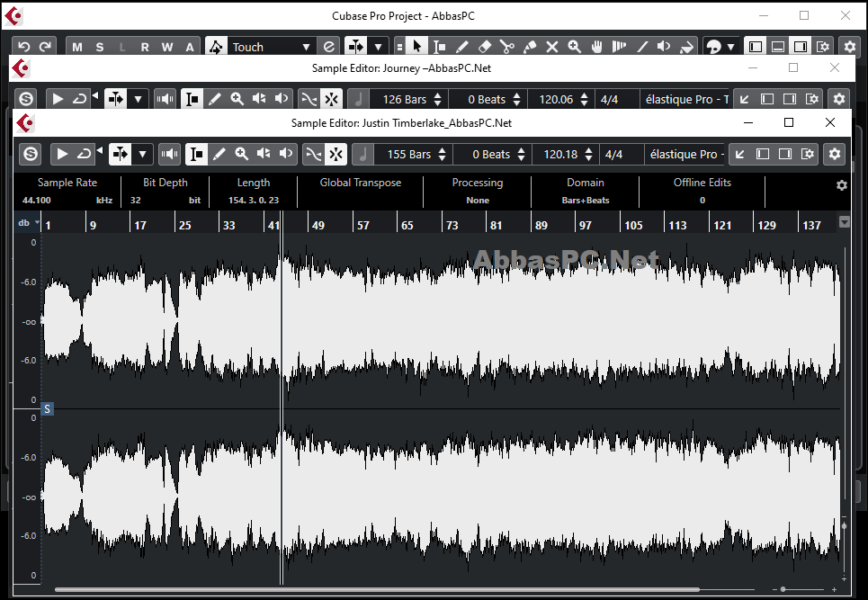Select the Zoom tool in Project toolbar

[575, 47]
